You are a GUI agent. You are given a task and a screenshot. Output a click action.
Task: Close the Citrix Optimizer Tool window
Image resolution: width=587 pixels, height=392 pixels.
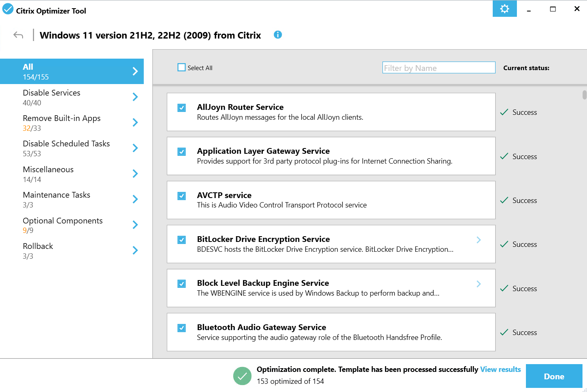click(577, 9)
